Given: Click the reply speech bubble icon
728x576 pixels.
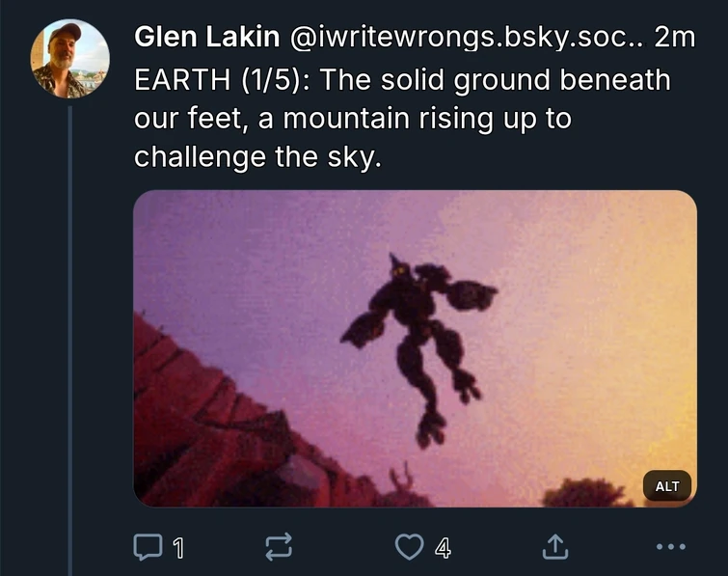Looking at the screenshot, I should tap(148, 548).
